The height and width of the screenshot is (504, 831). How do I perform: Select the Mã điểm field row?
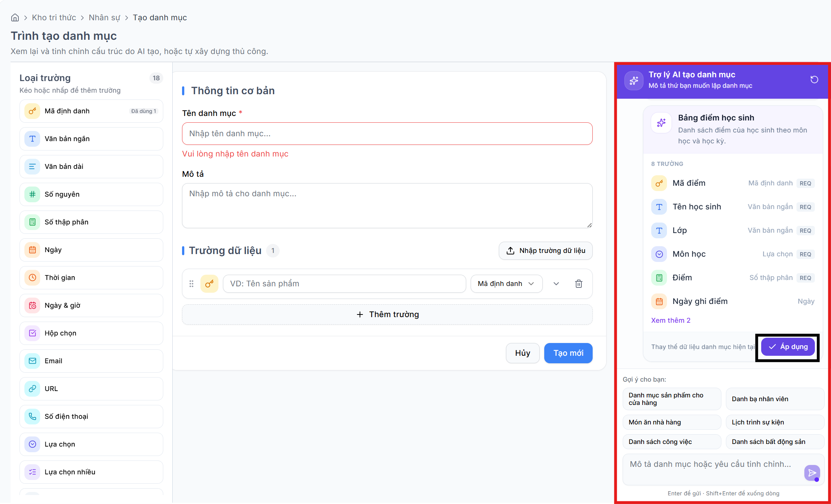coord(733,183)
